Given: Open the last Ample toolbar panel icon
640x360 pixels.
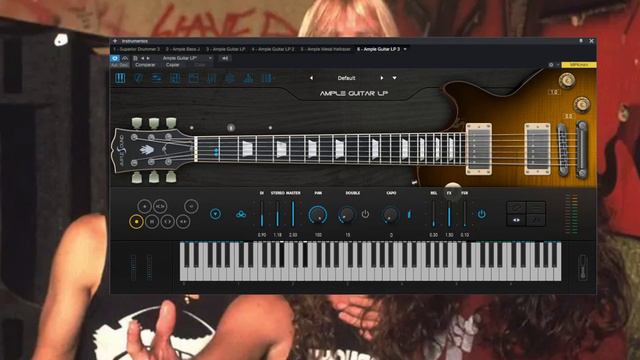Looking at the screenshot, I should pos(267,78).
